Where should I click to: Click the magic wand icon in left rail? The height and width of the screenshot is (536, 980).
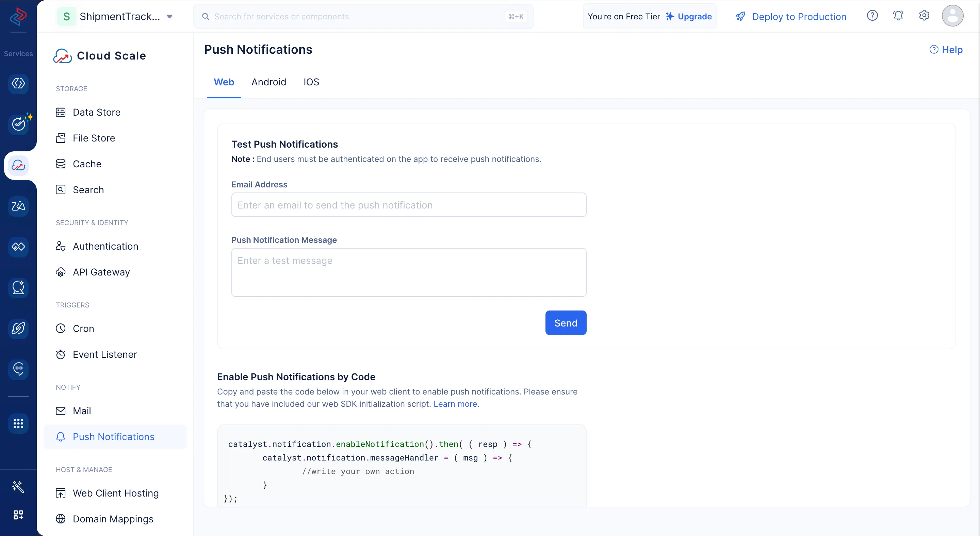tap(18, 487)
